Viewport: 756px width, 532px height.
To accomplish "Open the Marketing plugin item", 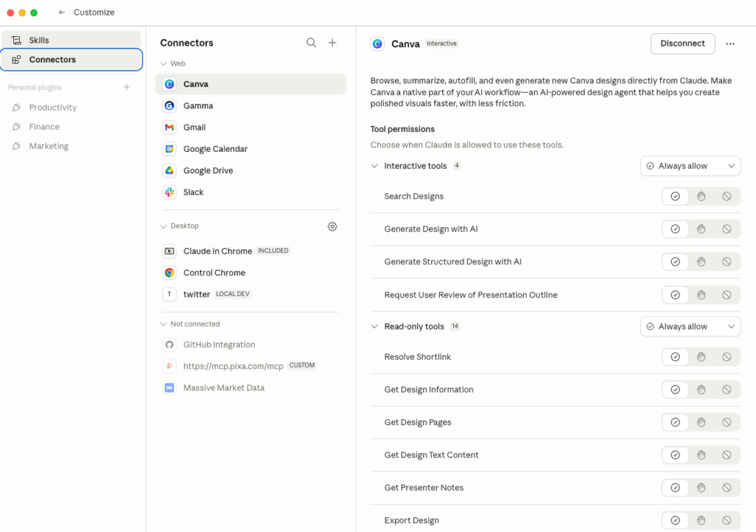I will click(x=49, y=146).
